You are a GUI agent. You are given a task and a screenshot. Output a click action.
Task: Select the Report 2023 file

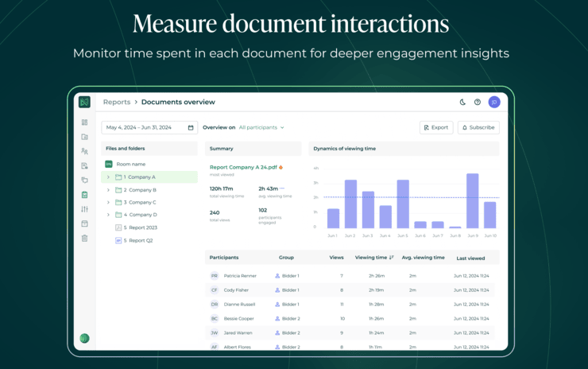140,227
